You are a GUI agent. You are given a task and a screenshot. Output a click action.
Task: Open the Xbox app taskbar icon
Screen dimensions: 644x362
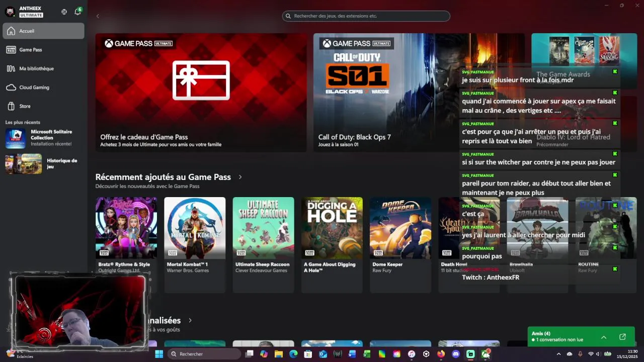pos(486,354)
